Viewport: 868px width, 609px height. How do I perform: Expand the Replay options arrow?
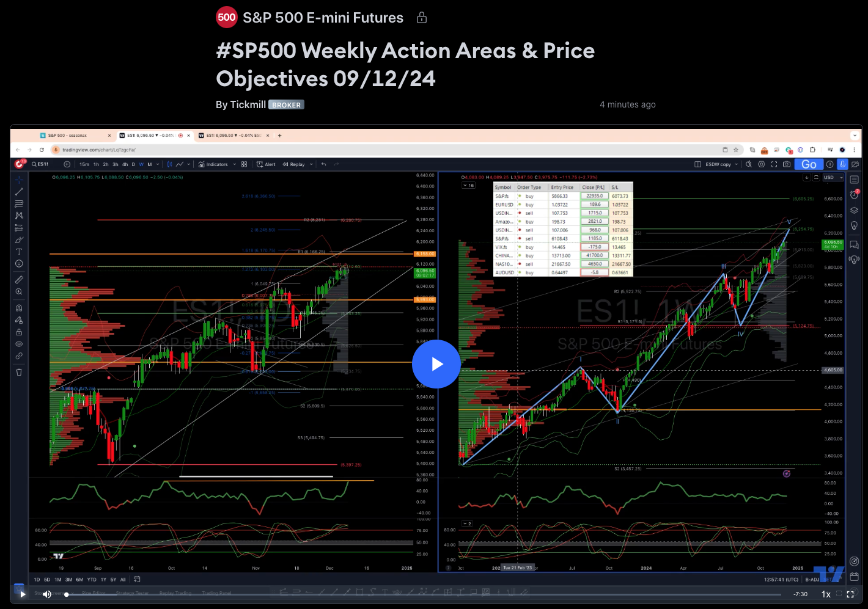point(311,164)
